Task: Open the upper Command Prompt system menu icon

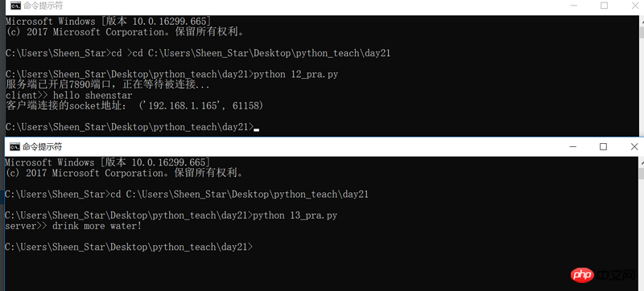Action: coord(15,6)
